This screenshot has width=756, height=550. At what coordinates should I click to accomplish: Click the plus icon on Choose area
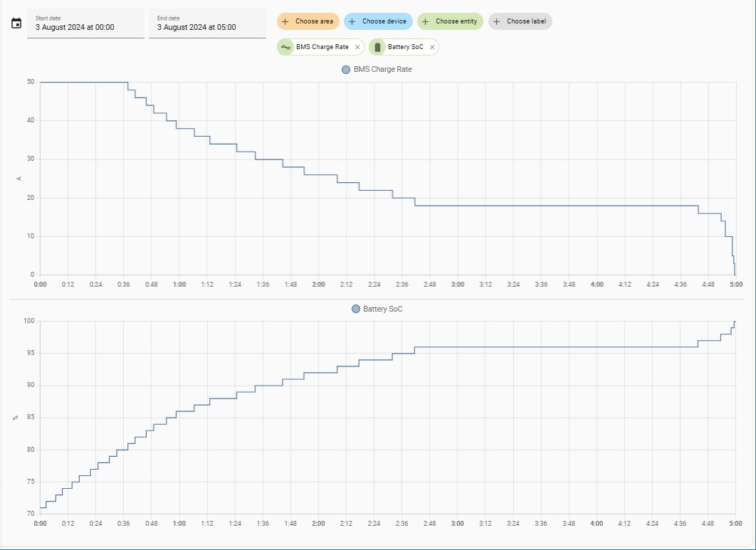[285, 21]
